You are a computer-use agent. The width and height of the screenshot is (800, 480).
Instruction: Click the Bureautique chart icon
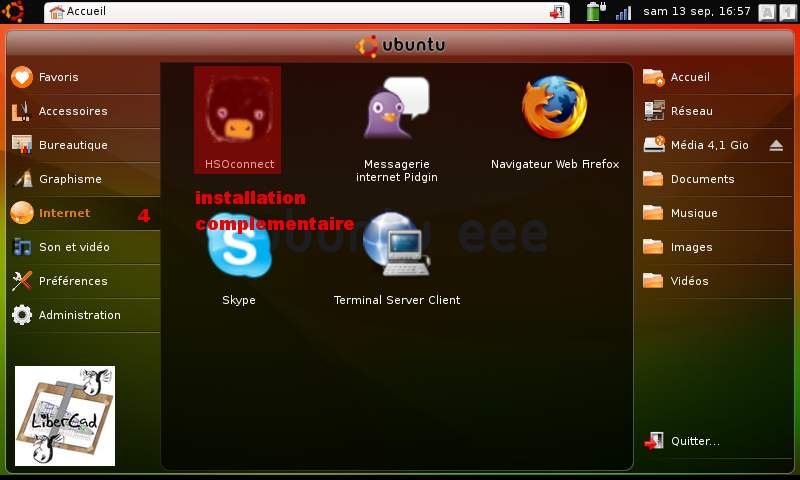22,145
